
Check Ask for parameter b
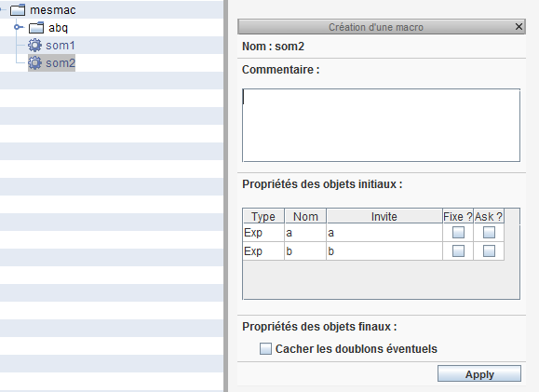pyautogui.click(x=489, y=251)
